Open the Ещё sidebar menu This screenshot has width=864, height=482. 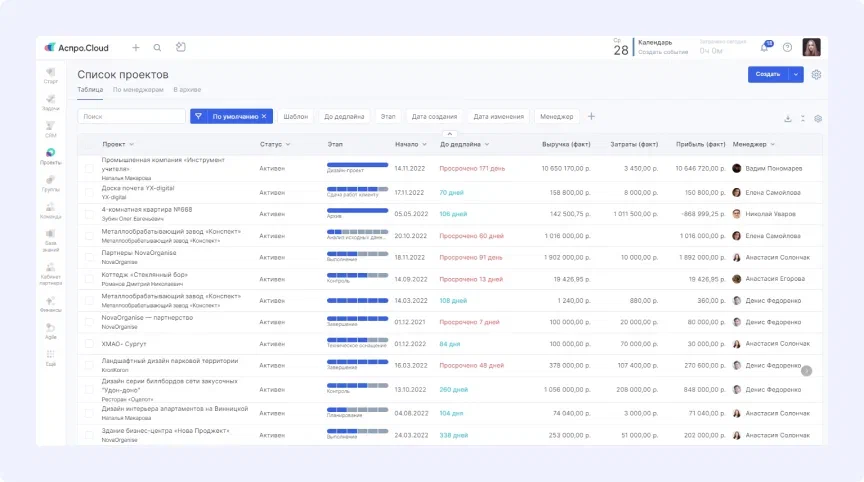[x=51, y=358]
